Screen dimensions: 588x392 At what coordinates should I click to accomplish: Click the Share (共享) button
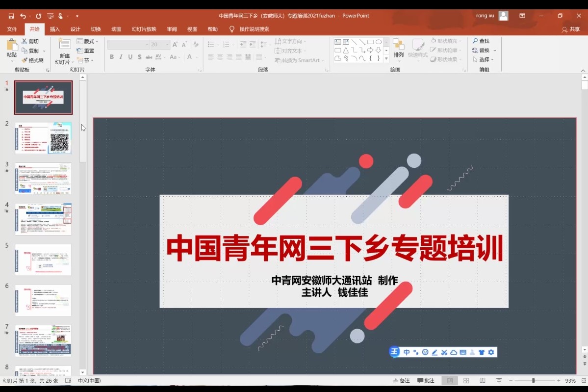point(571,29)
